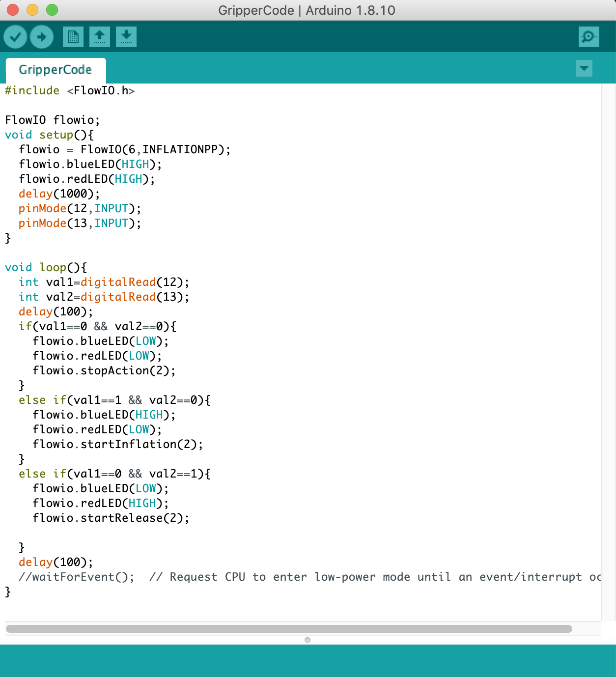Click the //waitForEvent(); comment line

point(76,577)
